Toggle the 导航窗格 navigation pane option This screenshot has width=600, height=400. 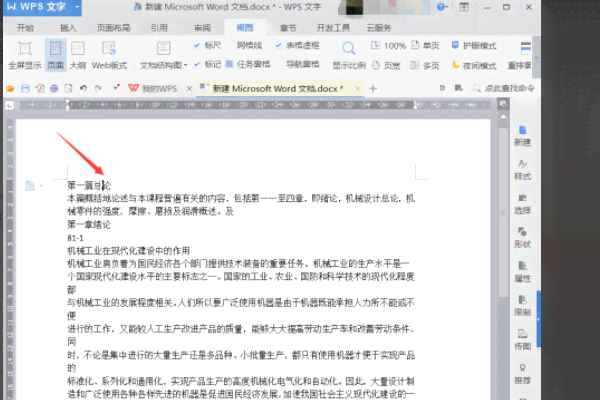point(303,64)
